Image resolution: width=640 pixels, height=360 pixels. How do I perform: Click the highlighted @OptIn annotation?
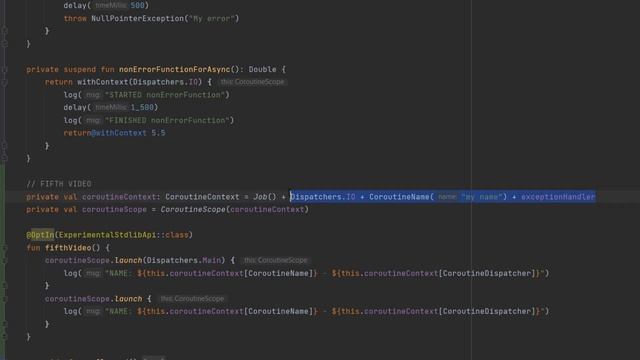click(40, 235)
